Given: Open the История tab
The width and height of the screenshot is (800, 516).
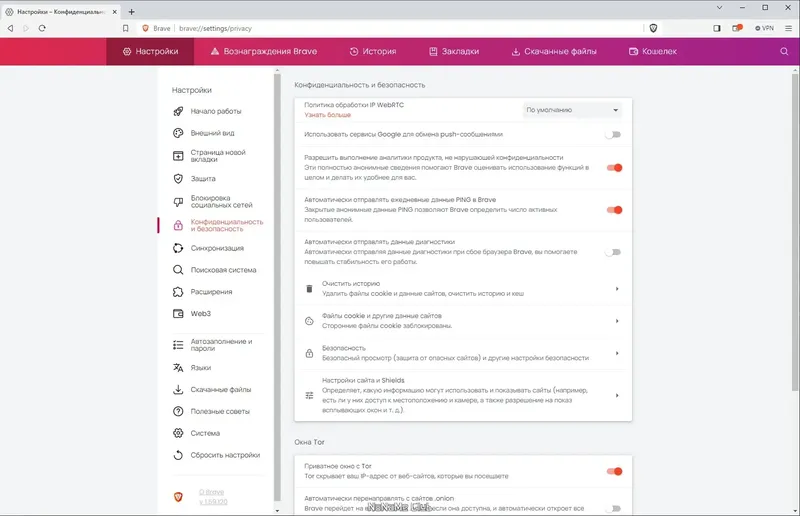Looking at the screenshot, I should tap(373, 51).
